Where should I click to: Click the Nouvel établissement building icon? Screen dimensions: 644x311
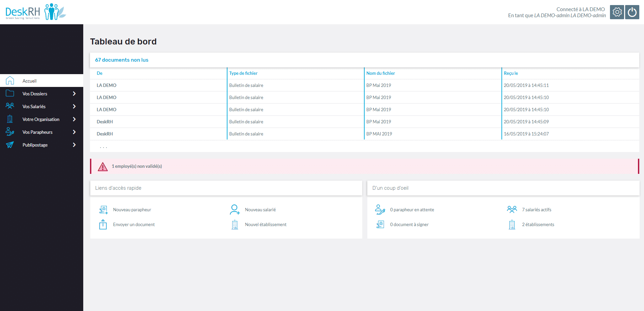tap(235, 225)
